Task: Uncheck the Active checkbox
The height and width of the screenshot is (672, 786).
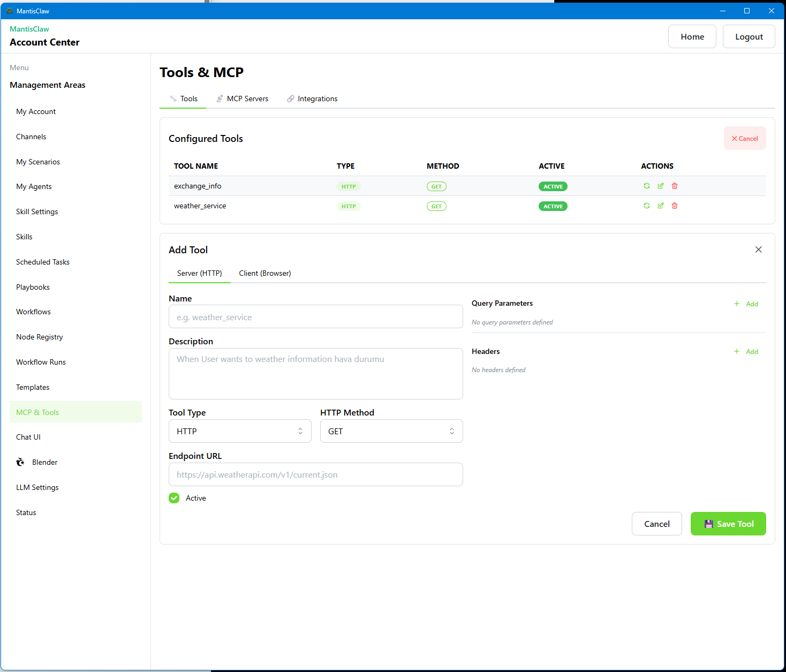Action: click(x=174, y=498)
